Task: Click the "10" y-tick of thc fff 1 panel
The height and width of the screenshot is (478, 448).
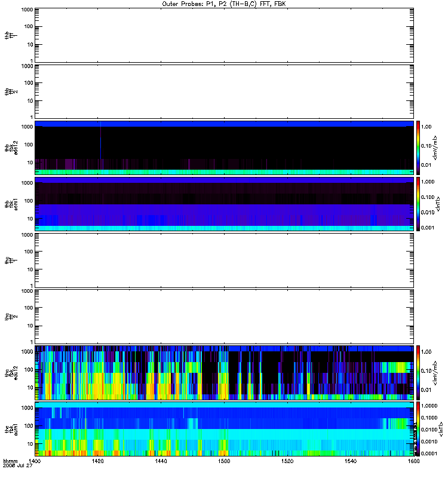Action: coord(30,269)
